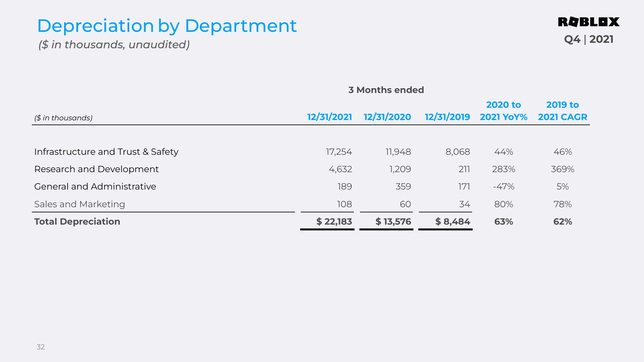The width and height of the screenshot is (644, 362).
Task: Click the '2020 to 2021 YoY%' header
Action: pyautogui.click(x=504, y=111)
